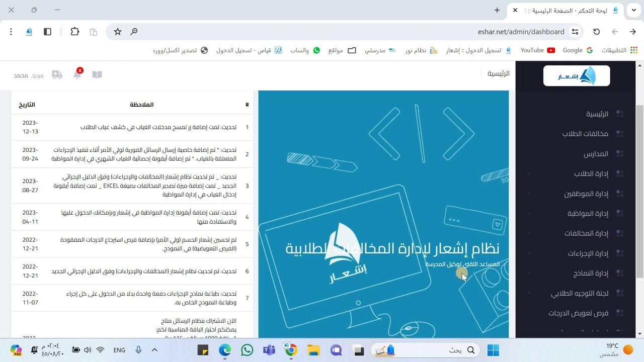The width and height of the screenshot is (644, 362).
Task: Open the Chrome extensions puzzle icon
Action: pos(75,32)
